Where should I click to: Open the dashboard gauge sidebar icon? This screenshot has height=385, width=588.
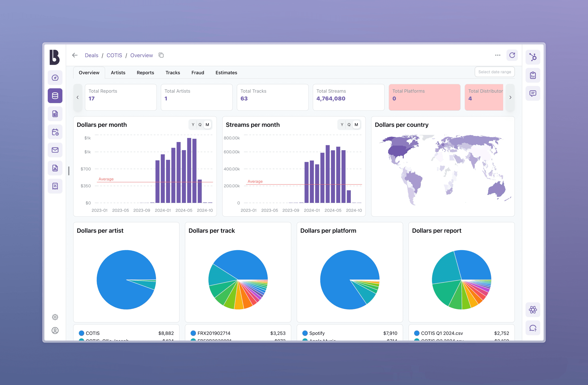55,78
